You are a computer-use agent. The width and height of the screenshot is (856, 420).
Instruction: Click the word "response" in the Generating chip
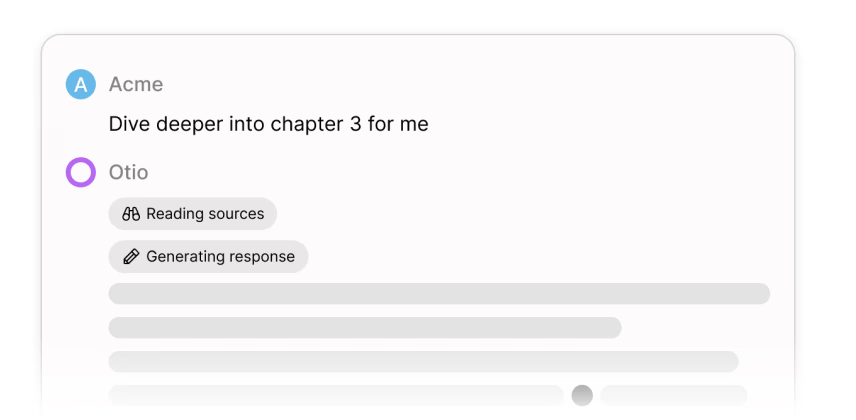262,257
